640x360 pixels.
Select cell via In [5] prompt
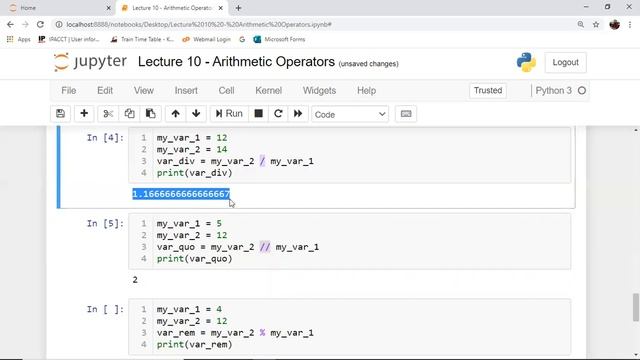coord(105,224)
